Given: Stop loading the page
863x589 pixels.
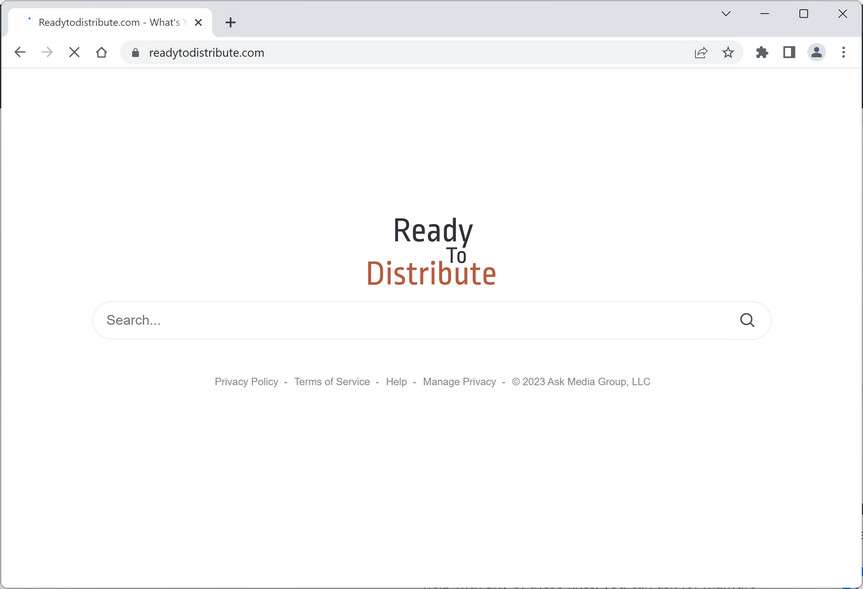Looking at the screenshot, I should 74,52.
